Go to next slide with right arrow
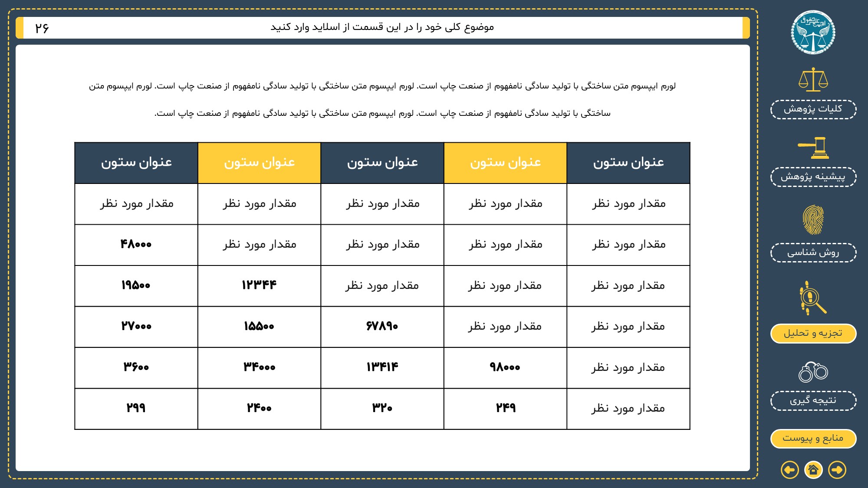The height and width of the screenshot is (488, 868). pyautogui.click(x=837, y=470)
